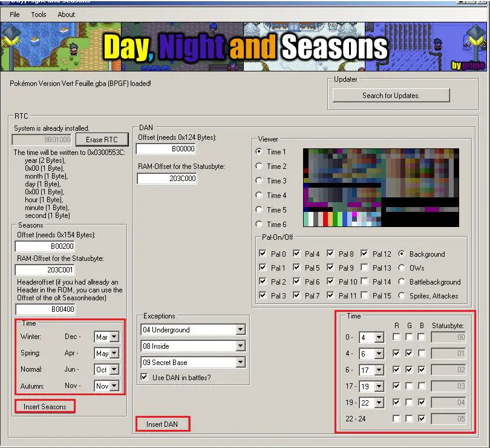Toggle Use DAN in battles checkbox
This screenshot has height=448, width=490.
144,377
